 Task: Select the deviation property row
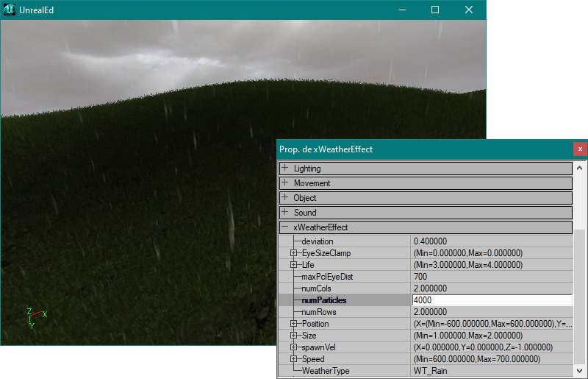[x=345, y=241]
